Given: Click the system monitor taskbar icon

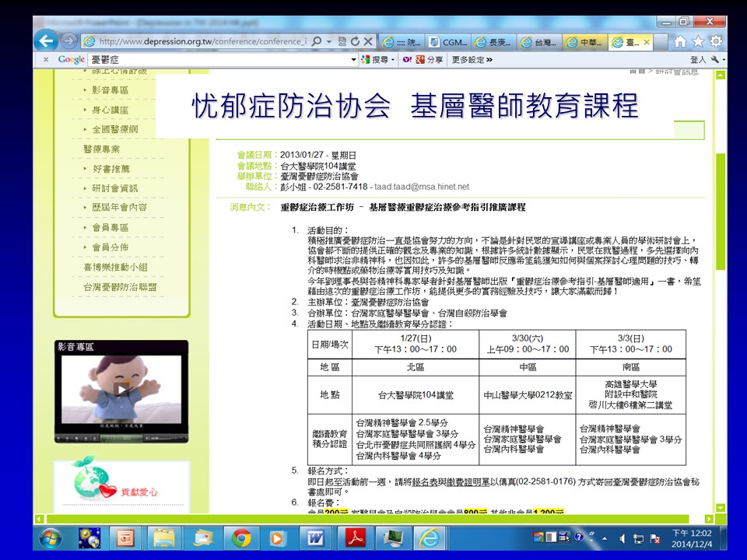Looking at the screenshot, I should (393, 538).
